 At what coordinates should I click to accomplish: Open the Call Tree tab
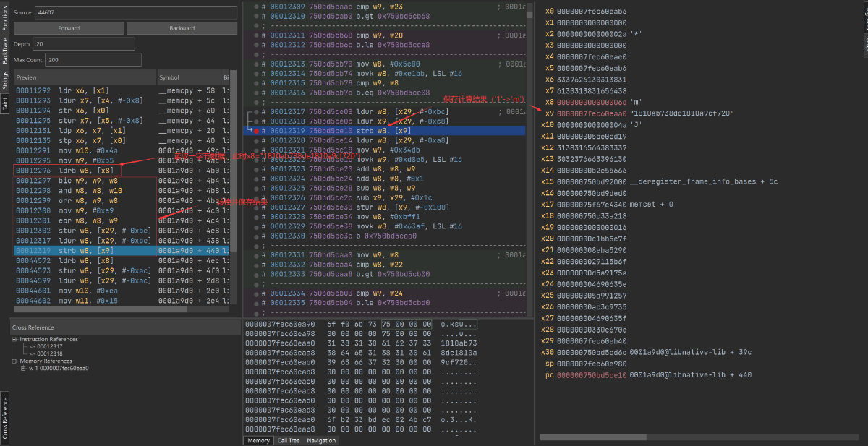pyautogui.click(x=289, y=440)
